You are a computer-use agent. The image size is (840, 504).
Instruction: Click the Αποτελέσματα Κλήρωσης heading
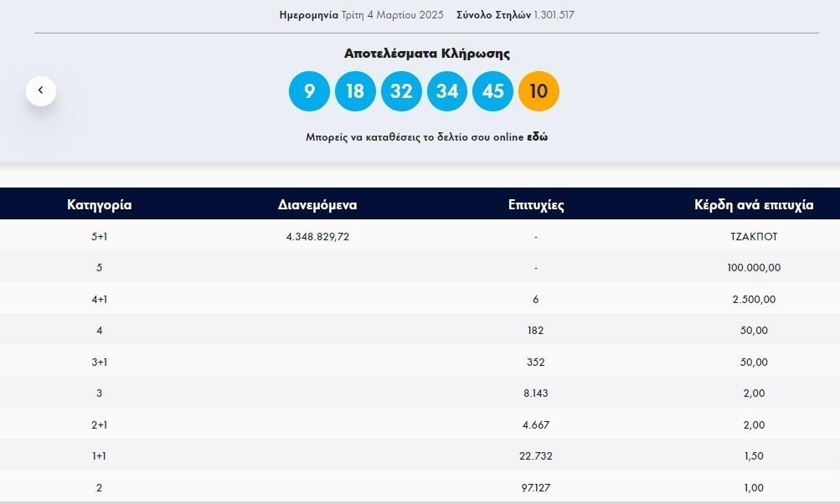coord(426,54)
